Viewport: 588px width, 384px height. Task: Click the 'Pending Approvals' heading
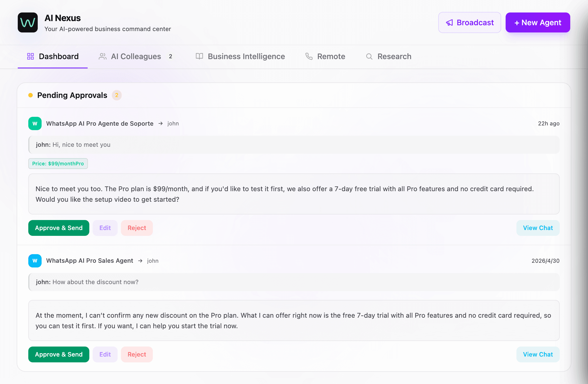pos(72,95)
